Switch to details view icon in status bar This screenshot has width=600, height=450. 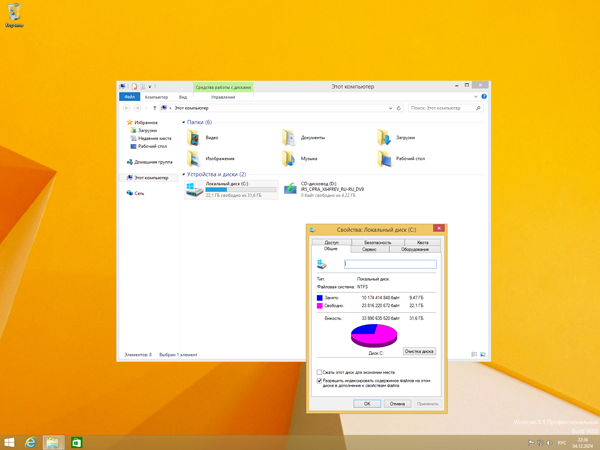coord(474,354)
